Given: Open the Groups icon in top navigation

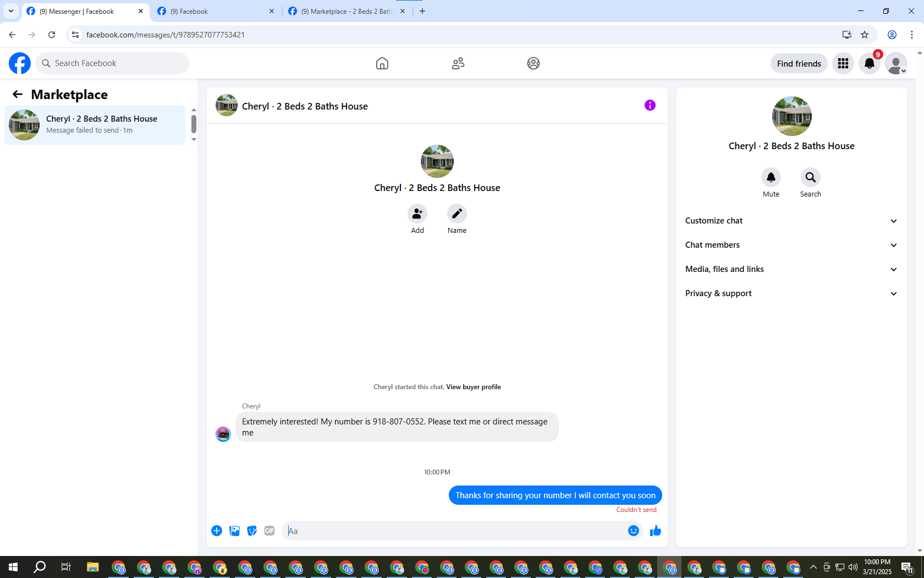Looking at the screenshot, I should (x=533, y=63).
